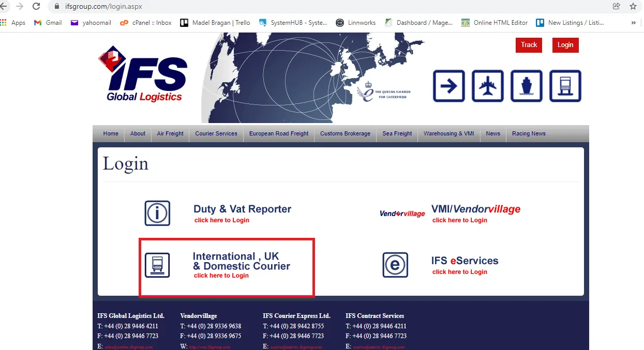Select the 'IFS Contract Services' footer heading

pyautogui.click(x=375, y=316)
